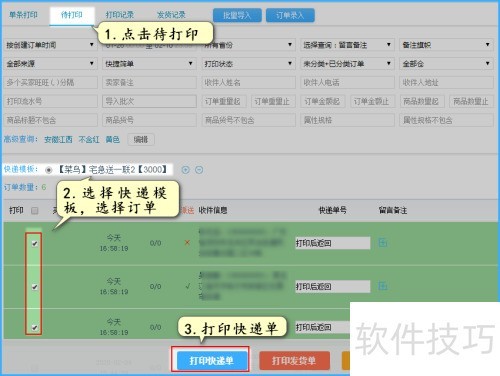Click the 快递单号 column header
The image size is (500, 376).
(x=332, y=210)
